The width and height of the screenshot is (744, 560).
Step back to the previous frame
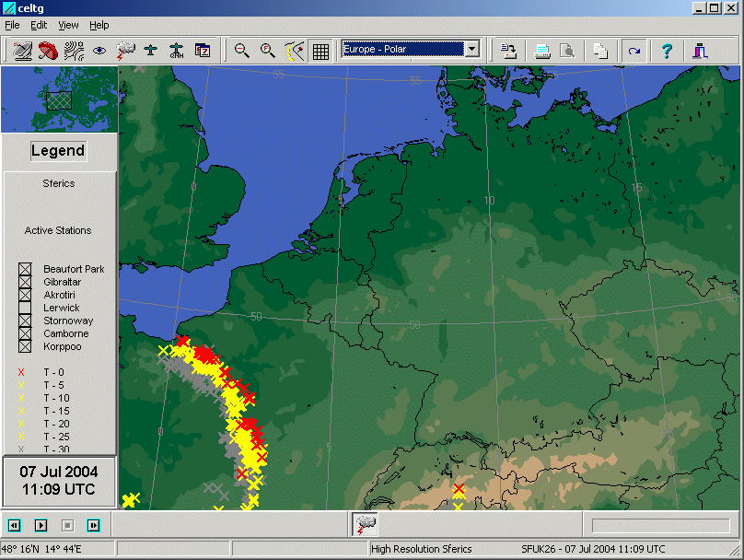click(x=15, y=525)
